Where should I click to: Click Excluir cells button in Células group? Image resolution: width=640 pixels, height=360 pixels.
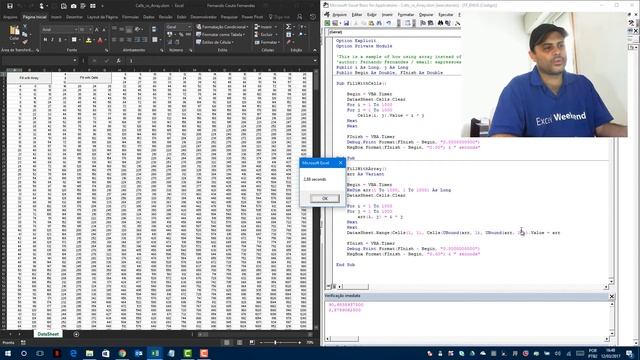click(x=266, y=35)
